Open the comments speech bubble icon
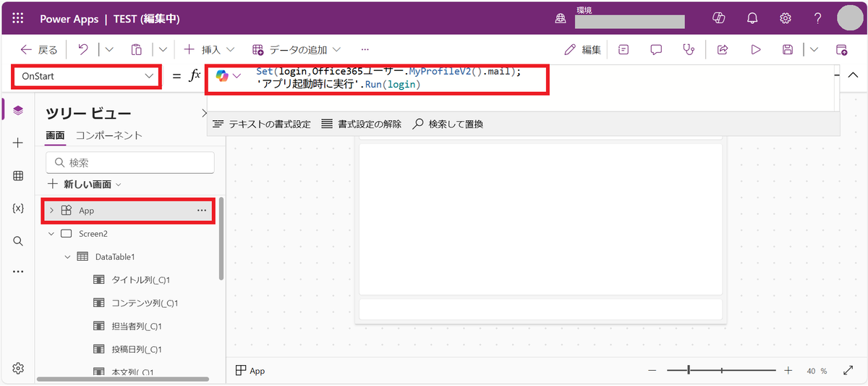This screenshot has height=386, width=868. coord(656,50)
